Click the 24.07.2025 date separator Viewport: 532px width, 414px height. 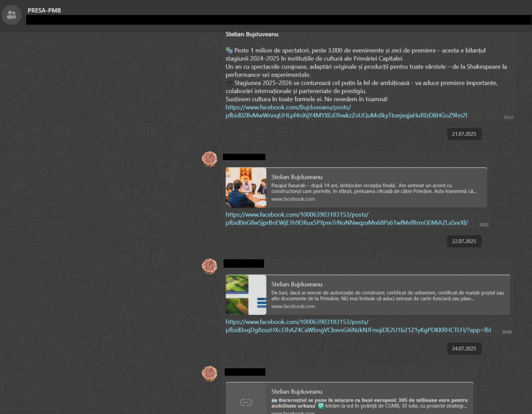[464, 349]
